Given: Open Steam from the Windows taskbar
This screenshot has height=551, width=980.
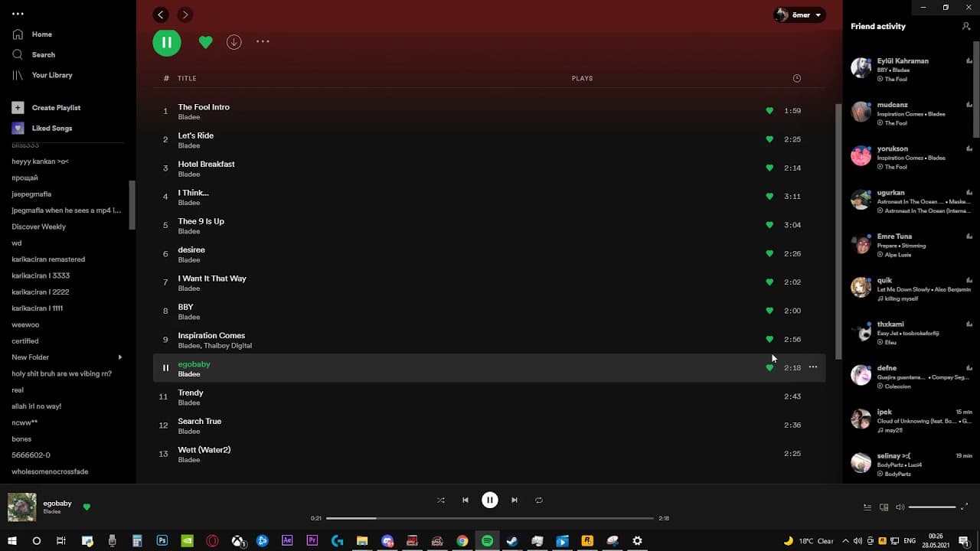Looking at the screenshot, I should 512,540.
